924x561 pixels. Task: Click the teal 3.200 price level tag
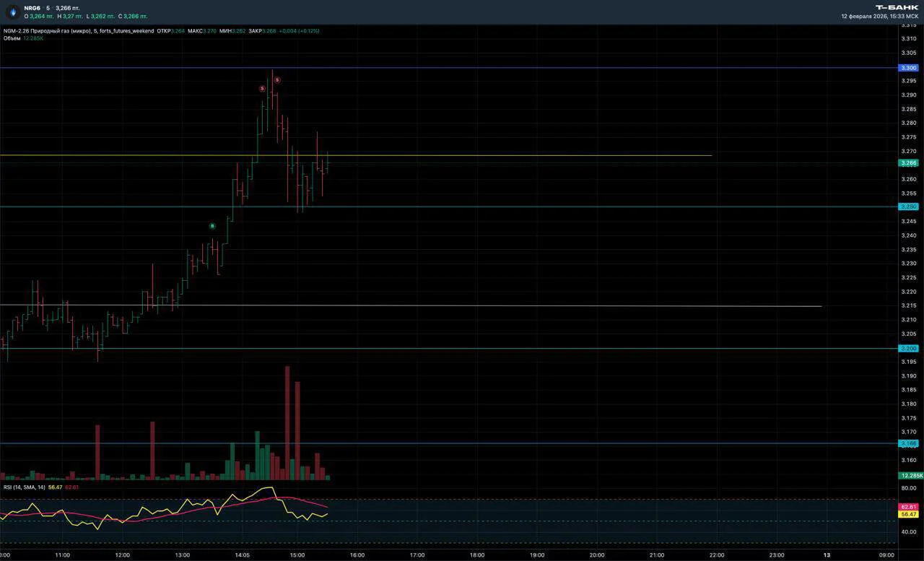tap(908, 348)
